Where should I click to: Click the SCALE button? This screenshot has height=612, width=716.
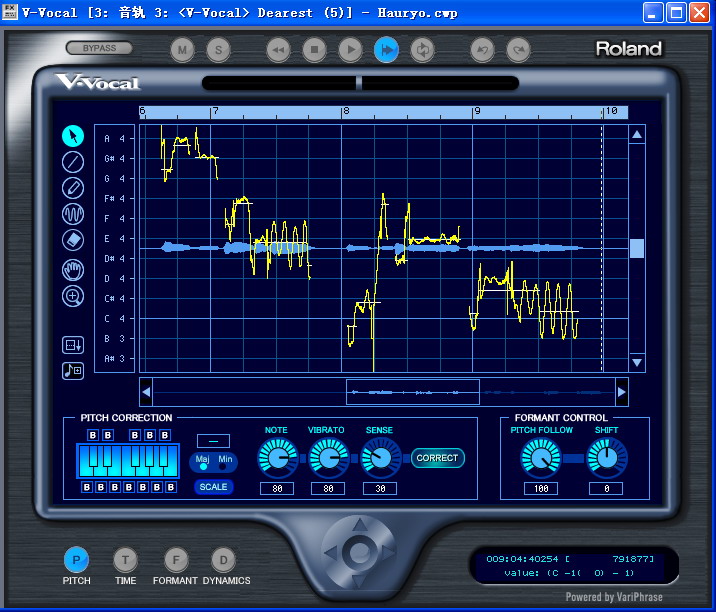click(213, 487)
